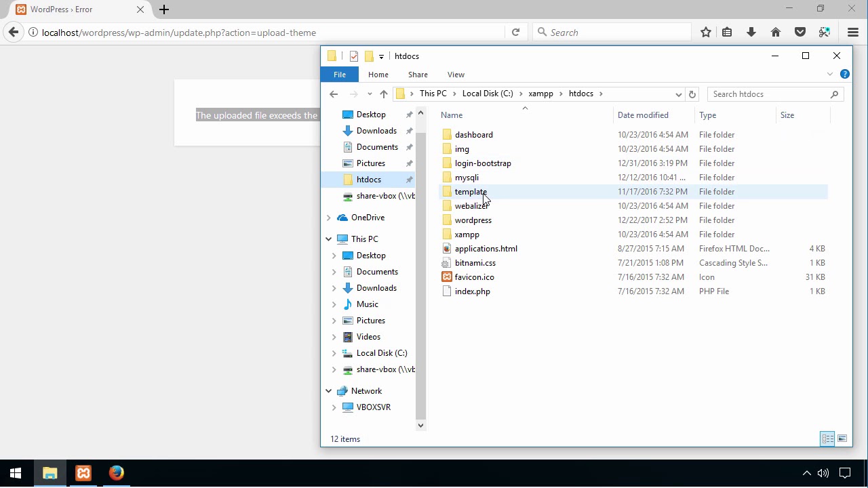Refresh the htdocs folder view

coord(692,94)
